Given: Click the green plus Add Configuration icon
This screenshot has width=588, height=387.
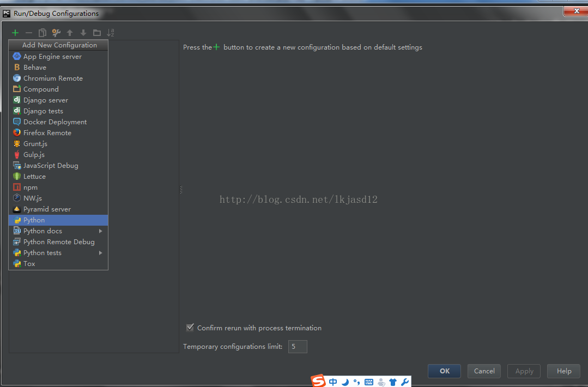Looking at the screenshot, I should pos(15,33).
